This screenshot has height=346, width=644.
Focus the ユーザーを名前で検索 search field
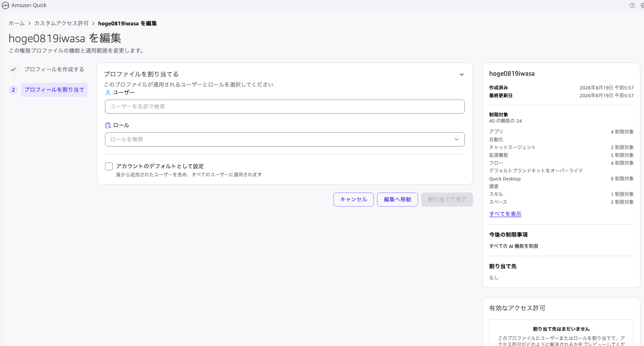tap(285, 107)
